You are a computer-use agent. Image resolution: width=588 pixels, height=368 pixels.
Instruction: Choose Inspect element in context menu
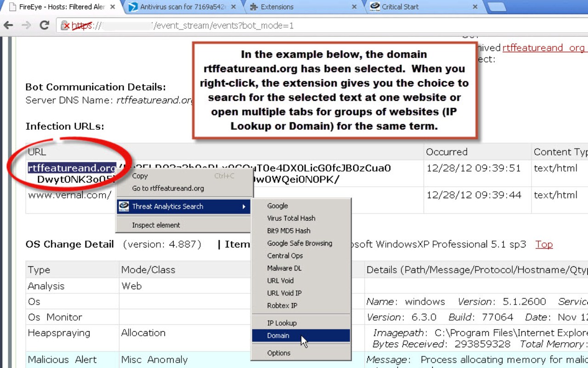(184, 225)
